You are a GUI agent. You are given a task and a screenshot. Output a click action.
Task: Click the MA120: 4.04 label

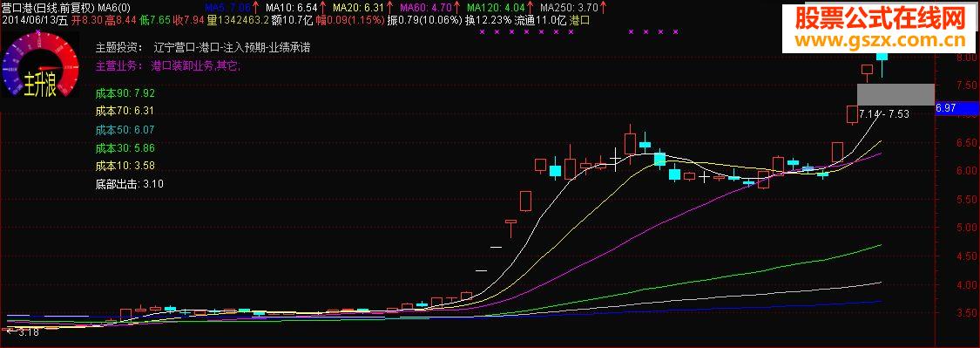(x=496, y=8)
